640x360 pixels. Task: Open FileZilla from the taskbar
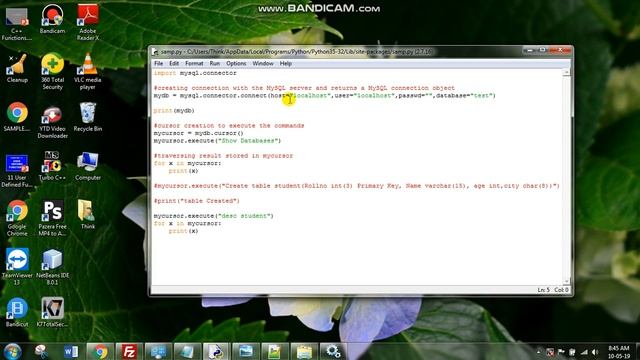[x=129, y=351]
